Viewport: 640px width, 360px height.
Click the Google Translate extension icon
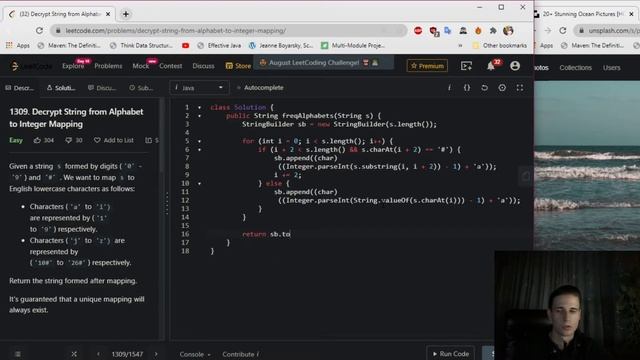coord(448,31)
